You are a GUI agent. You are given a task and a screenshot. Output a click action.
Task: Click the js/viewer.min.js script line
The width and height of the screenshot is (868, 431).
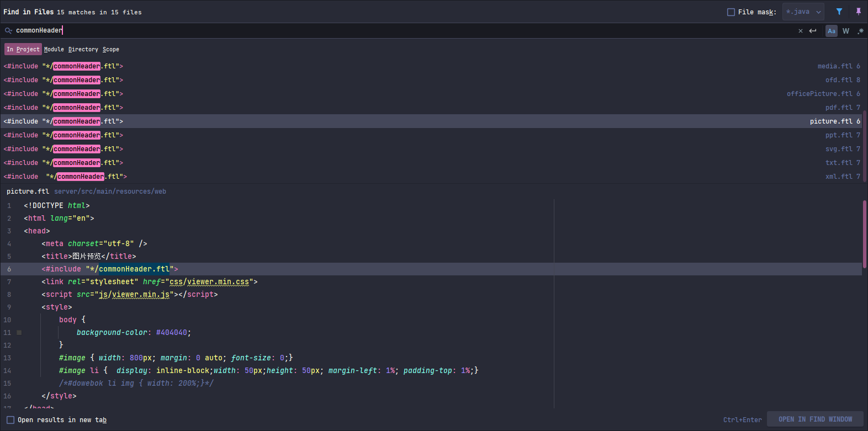pos(130,295)
